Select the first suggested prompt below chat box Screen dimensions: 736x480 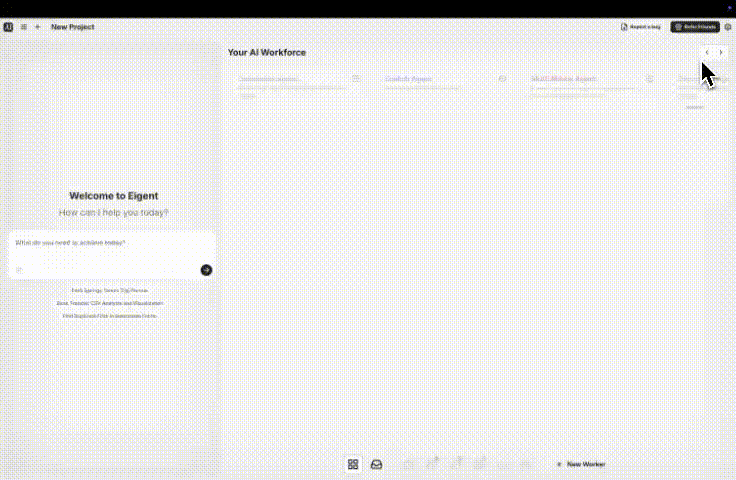click(x=109, y=290)
